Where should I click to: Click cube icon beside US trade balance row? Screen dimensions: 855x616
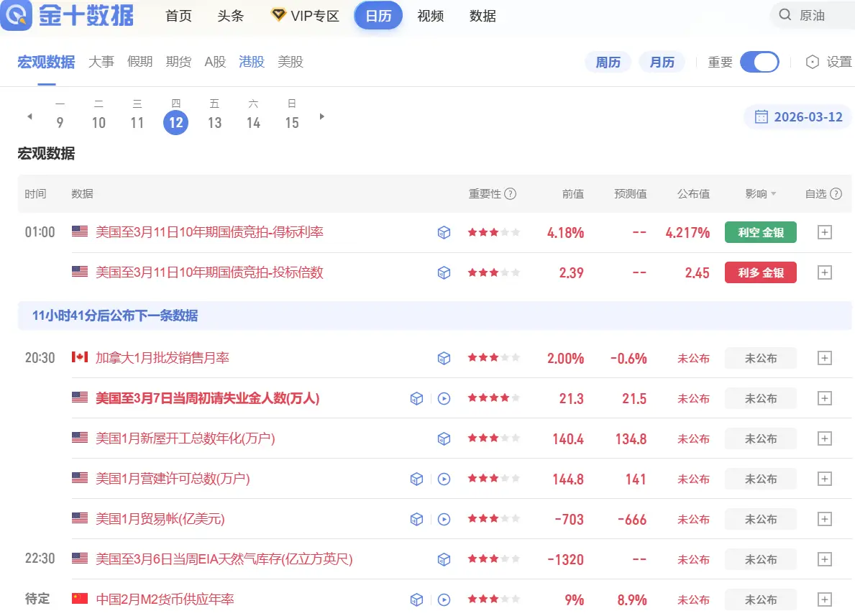click(x=416, y=519)
